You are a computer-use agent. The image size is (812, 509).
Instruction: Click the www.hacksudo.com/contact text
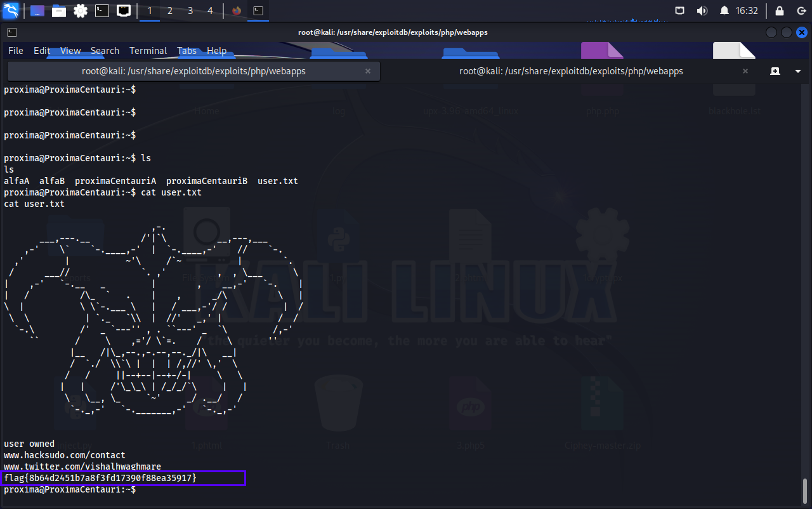[x=65, y=455]
